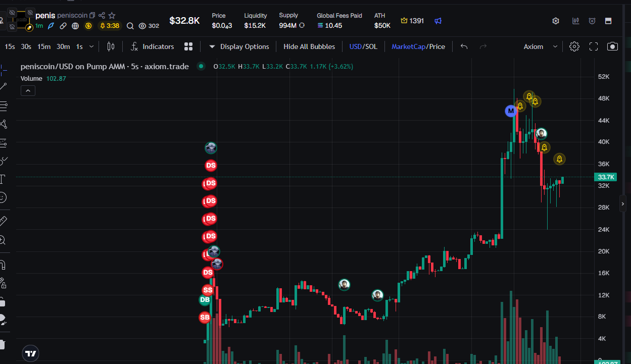Add token to favorites with star icon
The height and width of the screenshot is (364, 631).
click(112, 16)
